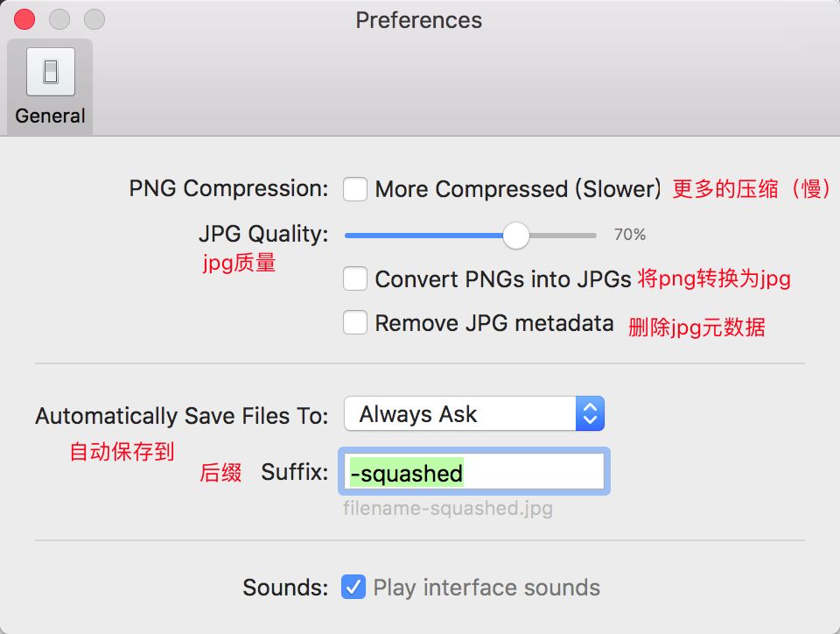Viewport: 840px width, 634px height.
Task: Enable the More Compressed (Slower) checkbox
Action: (x=355, y=189)
